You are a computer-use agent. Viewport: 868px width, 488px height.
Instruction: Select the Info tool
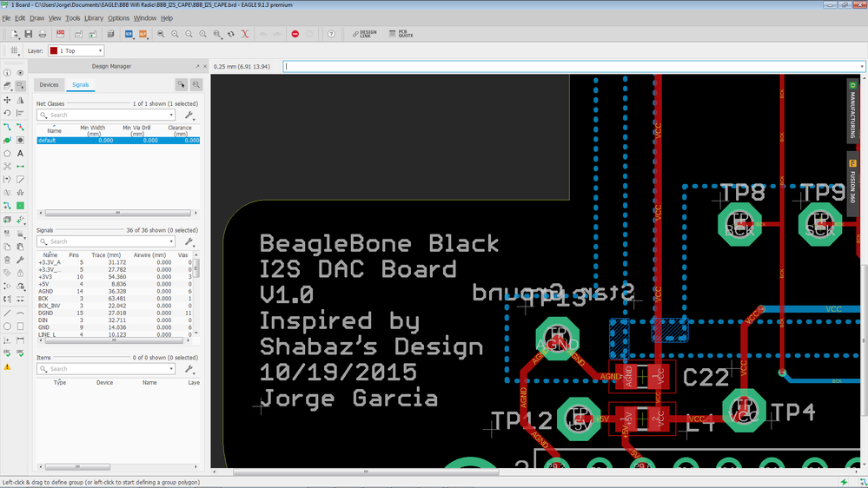coord(7,72)
